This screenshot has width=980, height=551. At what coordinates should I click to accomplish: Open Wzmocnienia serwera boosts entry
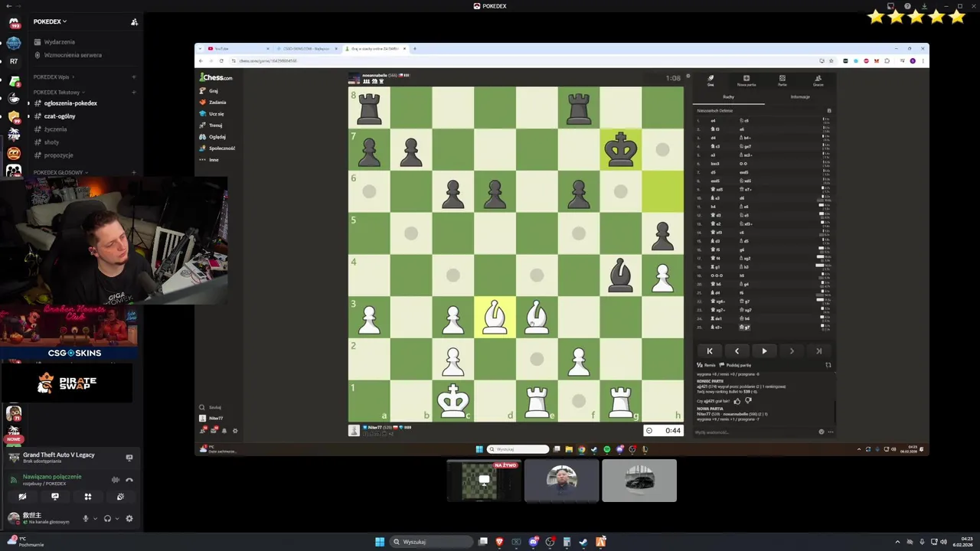[x=73, y=55]
